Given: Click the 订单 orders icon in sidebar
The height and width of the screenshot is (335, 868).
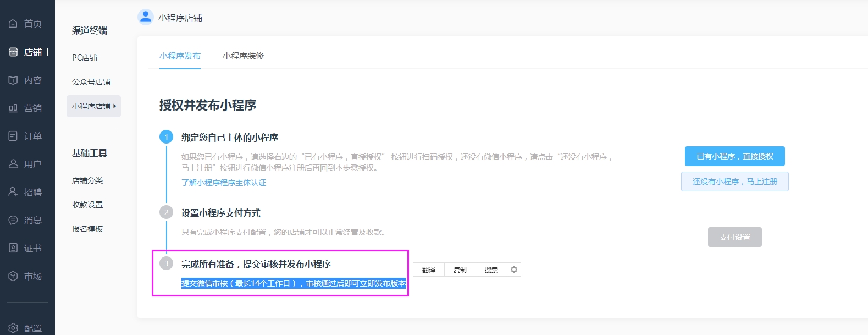Looking at the screenshot, I should (x=13, y=136).
